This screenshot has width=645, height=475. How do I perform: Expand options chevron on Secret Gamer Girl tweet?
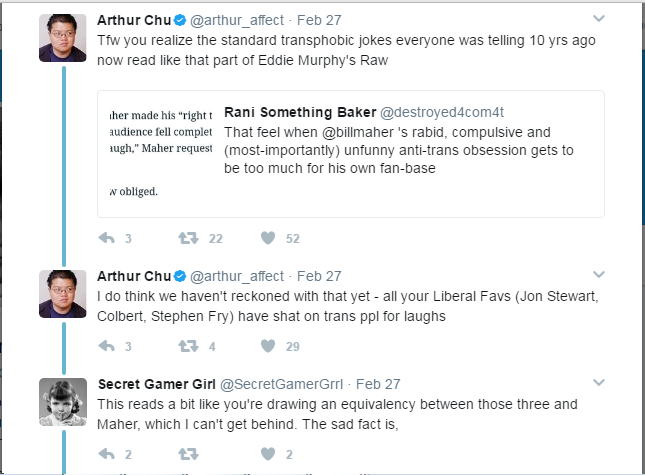[x=599, y=382]
